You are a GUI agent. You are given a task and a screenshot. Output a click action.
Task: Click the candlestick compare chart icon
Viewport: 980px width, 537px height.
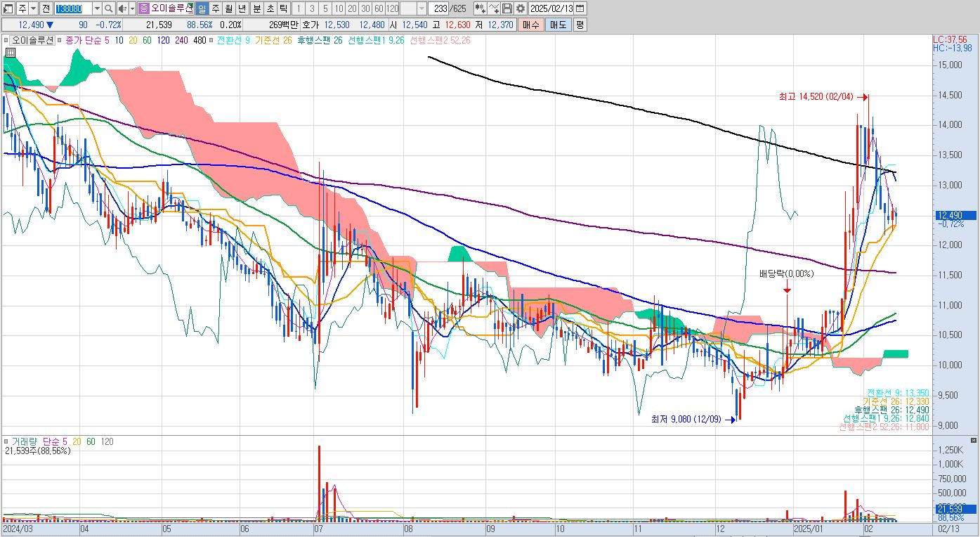[481, 8]
